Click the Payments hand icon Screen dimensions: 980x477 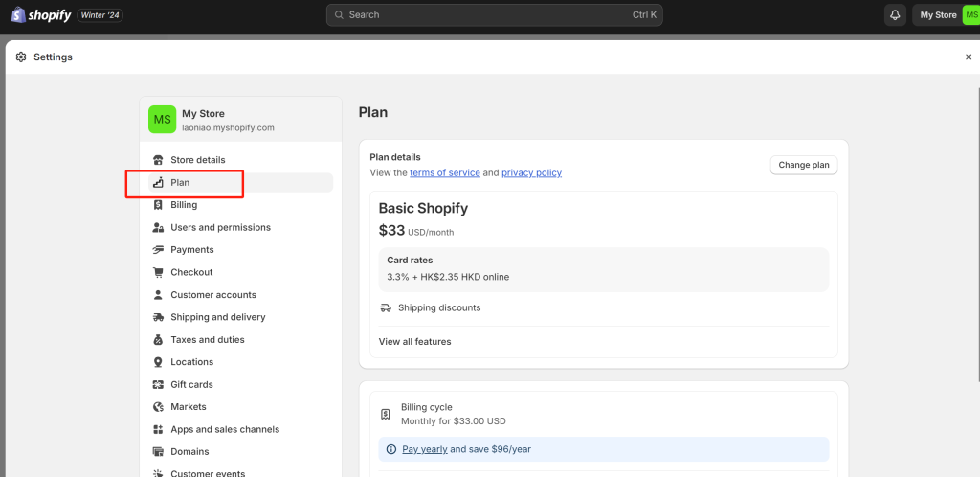(x=158, y=250)
